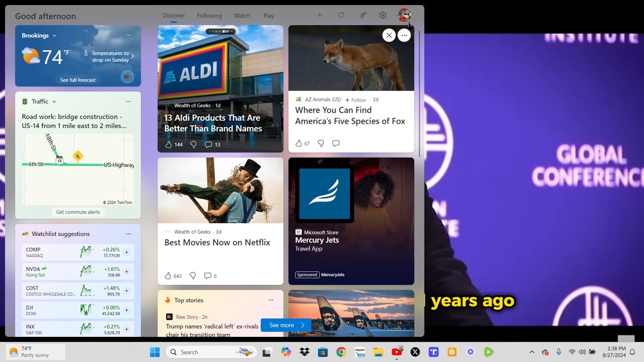The width and height of the screenshot is (644, 362).
Task: Open widgets settings gear
Action: tap(383, 15)
